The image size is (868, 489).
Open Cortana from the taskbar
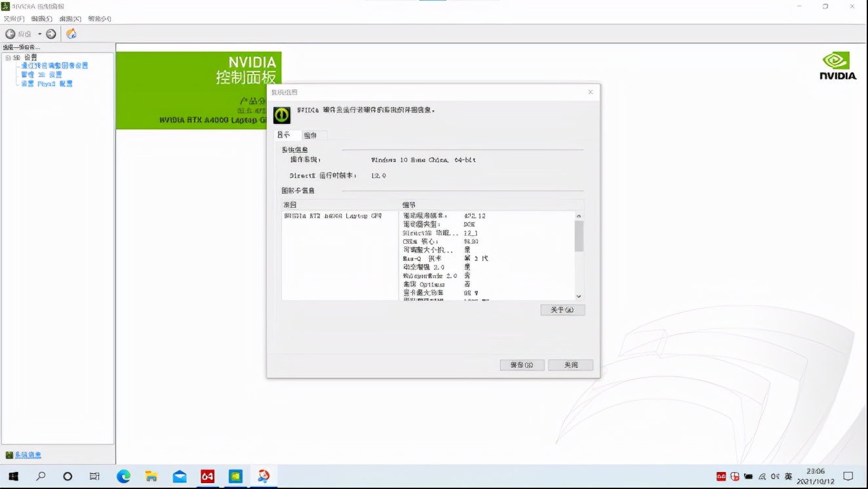[68, 477]
